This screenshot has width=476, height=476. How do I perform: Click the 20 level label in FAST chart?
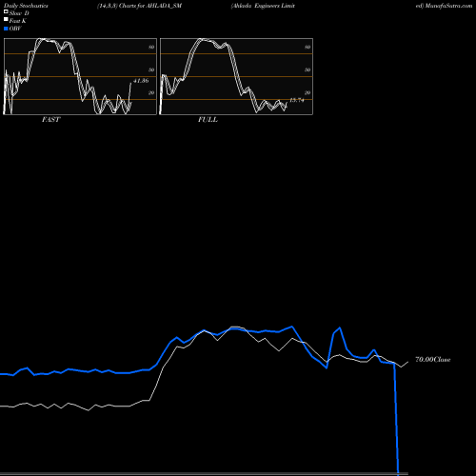point(151,92)
